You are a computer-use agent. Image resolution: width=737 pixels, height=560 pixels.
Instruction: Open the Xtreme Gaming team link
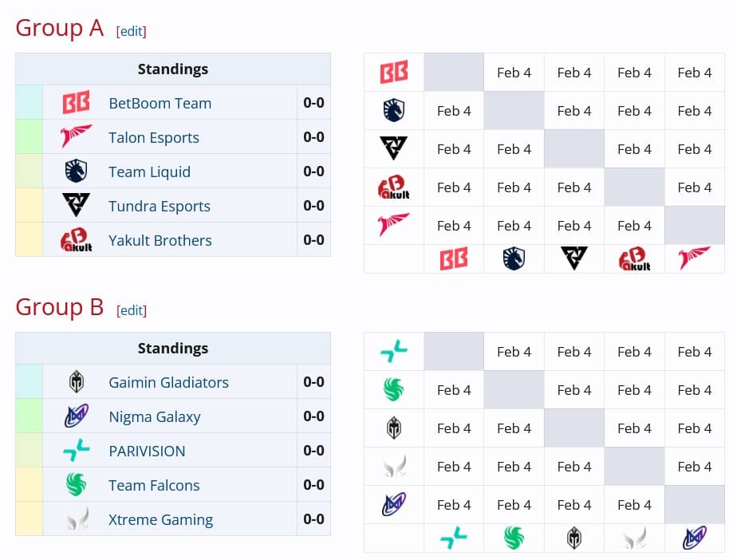(x=160, y=520)
